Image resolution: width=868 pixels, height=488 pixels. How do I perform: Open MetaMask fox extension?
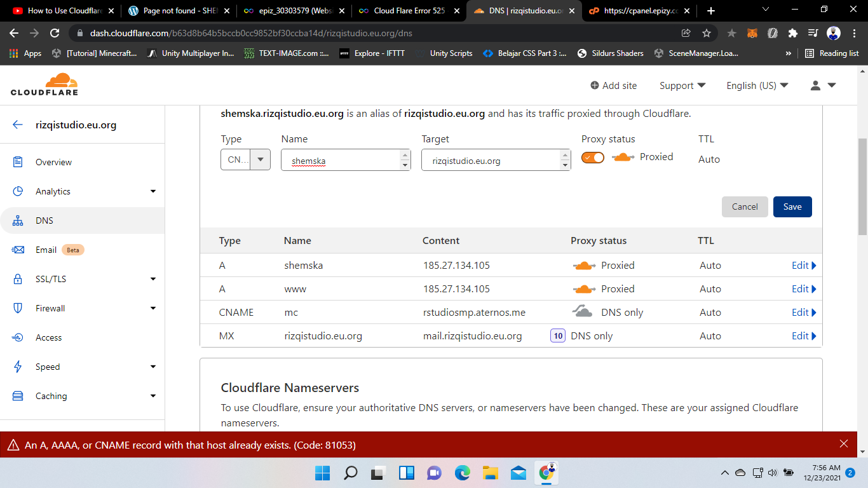pyautogui.click(x=752, y=33)
